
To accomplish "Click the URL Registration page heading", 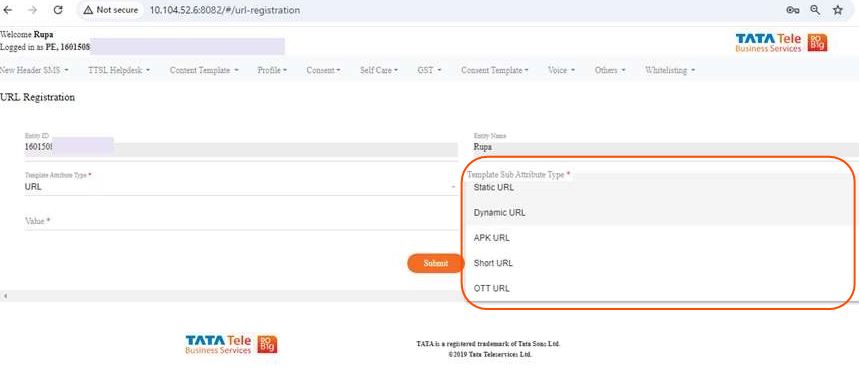I will tap(37, 97).
